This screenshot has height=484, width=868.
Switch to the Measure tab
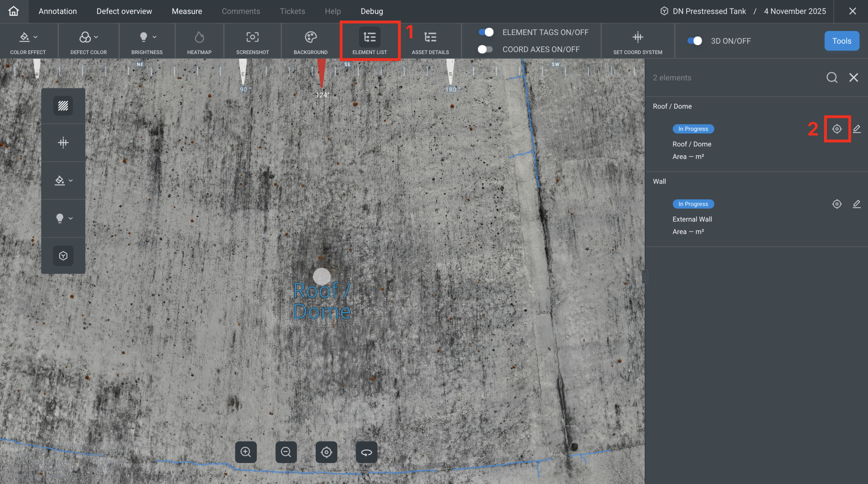tap(187, 11)
